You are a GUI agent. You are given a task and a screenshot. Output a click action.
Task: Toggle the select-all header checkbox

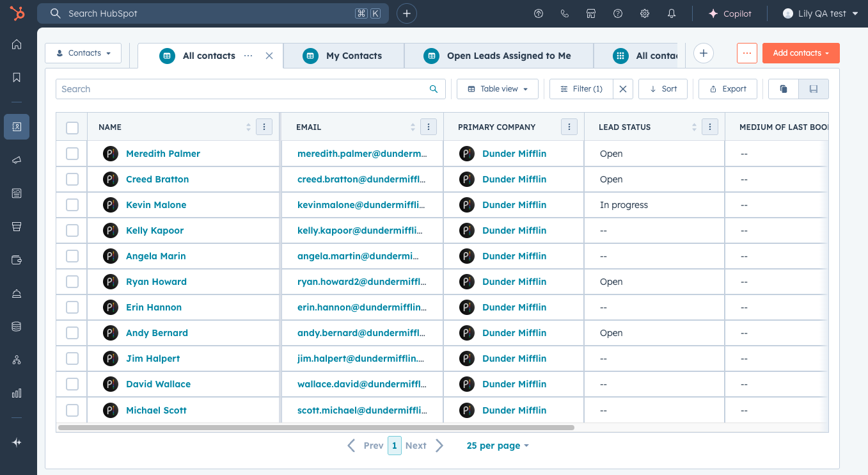72,127
